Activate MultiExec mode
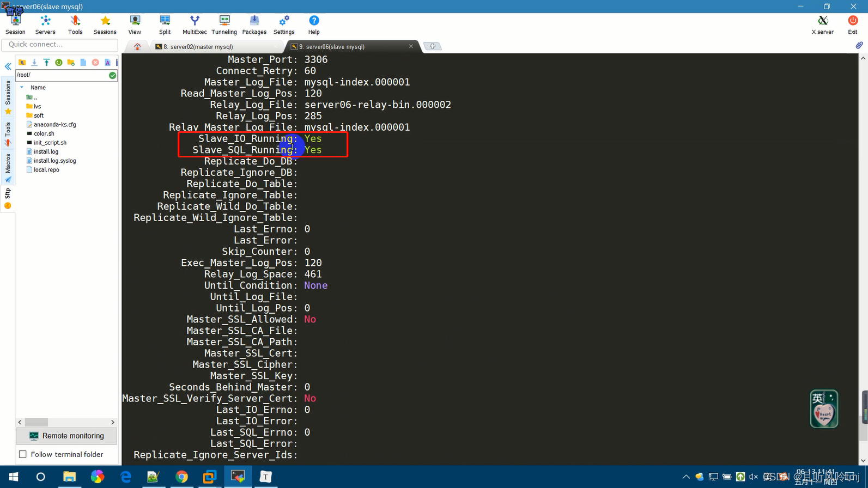The height and width of the screenshot is (488, 868). (x=195, y=25)
